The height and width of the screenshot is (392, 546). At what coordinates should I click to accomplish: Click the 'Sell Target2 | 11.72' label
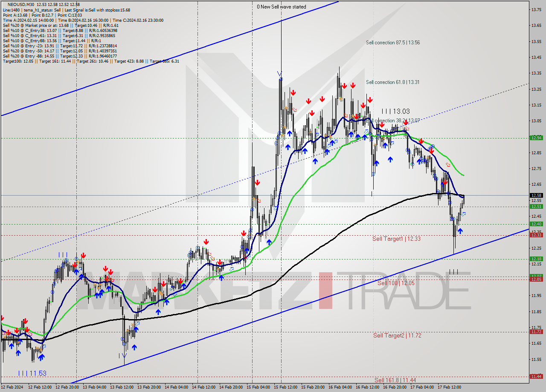click(397, 335)
